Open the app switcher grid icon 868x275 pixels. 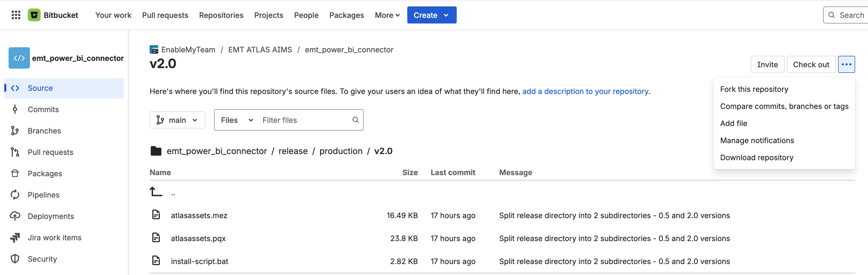pyautogui.click(x=16, y=15)
